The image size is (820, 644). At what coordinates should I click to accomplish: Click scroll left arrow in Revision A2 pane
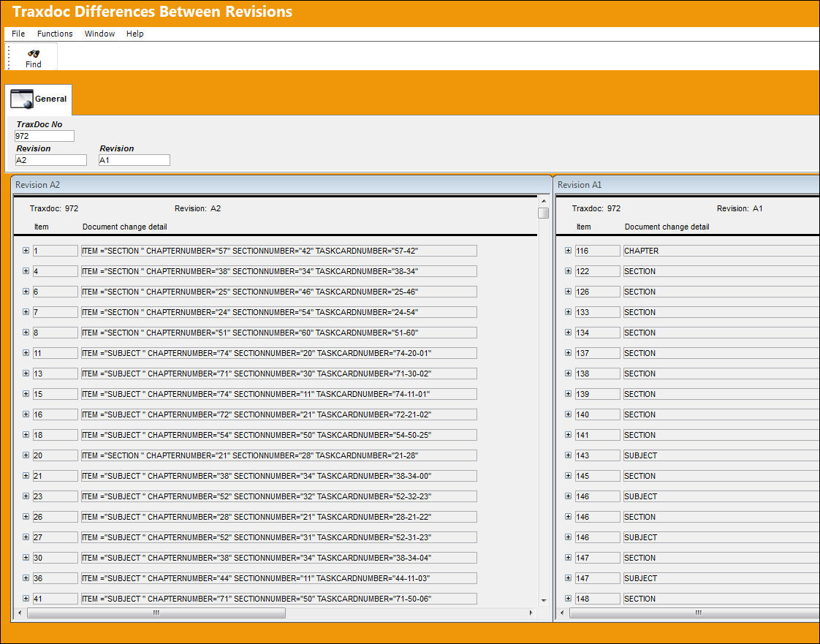[20, 613]
